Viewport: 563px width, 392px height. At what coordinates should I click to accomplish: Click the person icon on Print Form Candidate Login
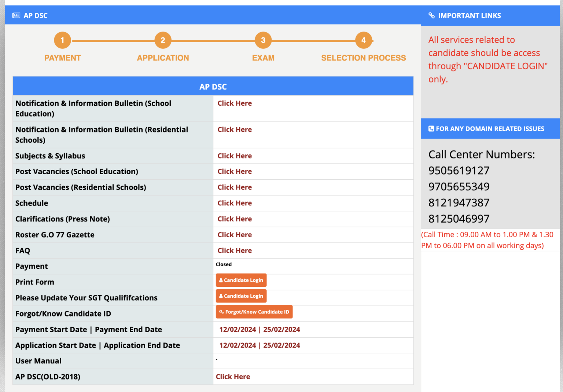pos(221,280)
